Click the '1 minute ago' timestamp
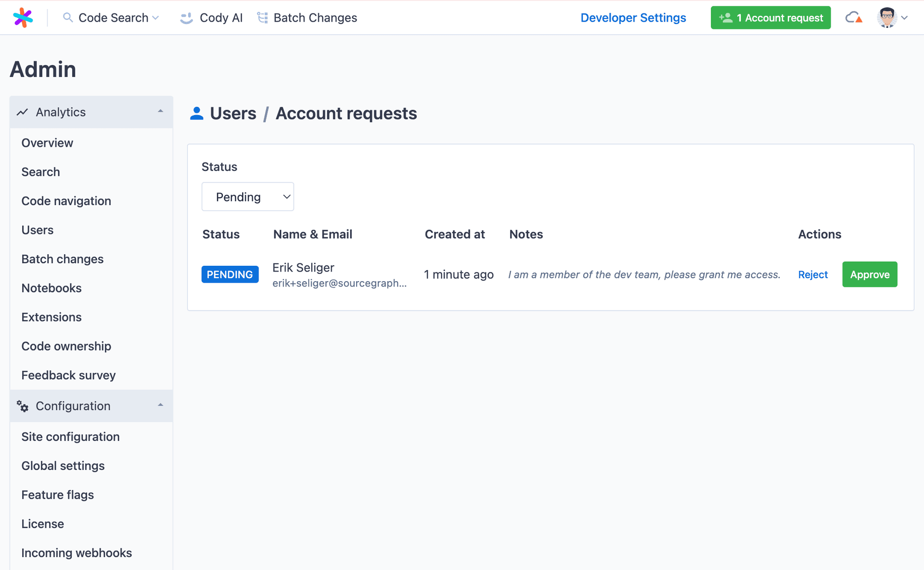Viewport: 924px width, 570px height. (x=459, y=274)
